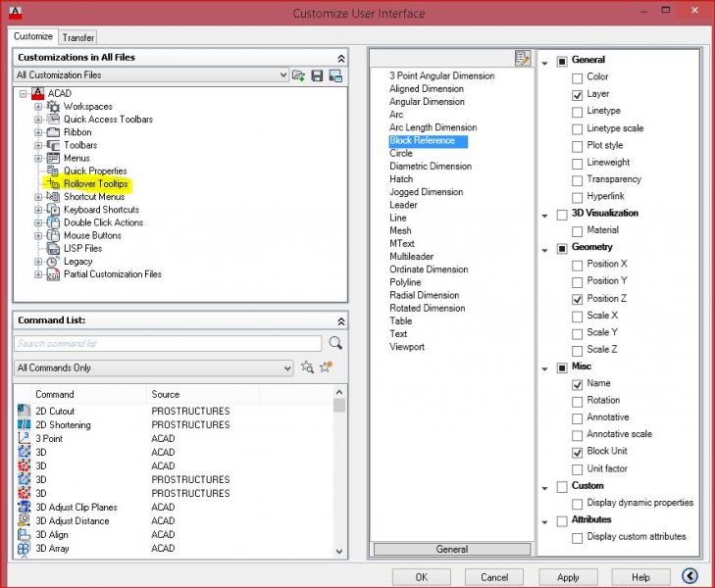Click the save customization files icon
The height and width of the screenshot is (588, 715).
pos(317,75)
